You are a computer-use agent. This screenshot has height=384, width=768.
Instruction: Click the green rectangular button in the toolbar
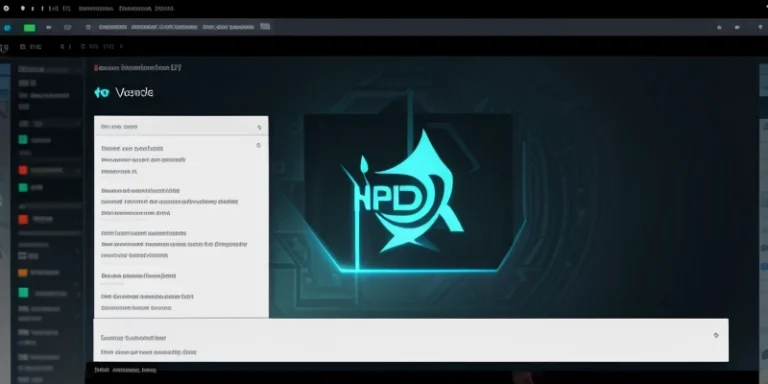[x=29, y=28]
